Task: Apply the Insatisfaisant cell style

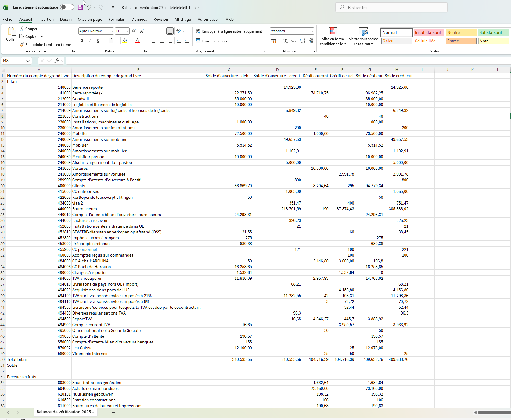Action: pos(428,32)
